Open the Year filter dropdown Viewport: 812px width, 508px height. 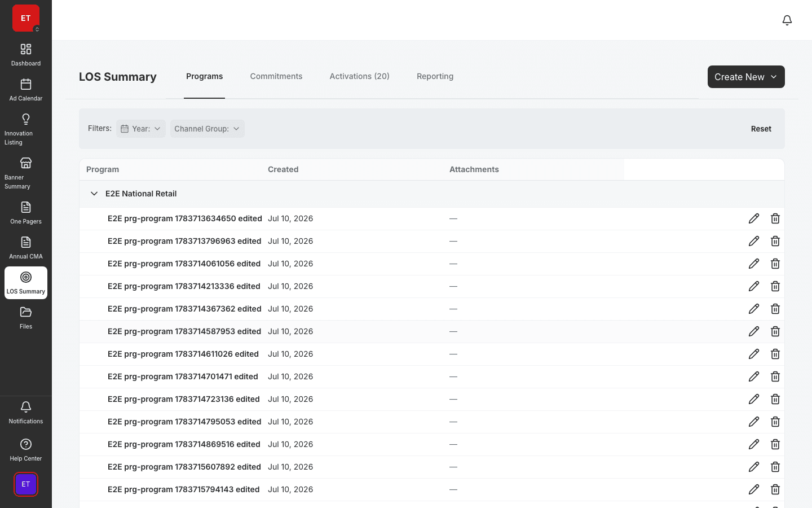pos(141,129)
